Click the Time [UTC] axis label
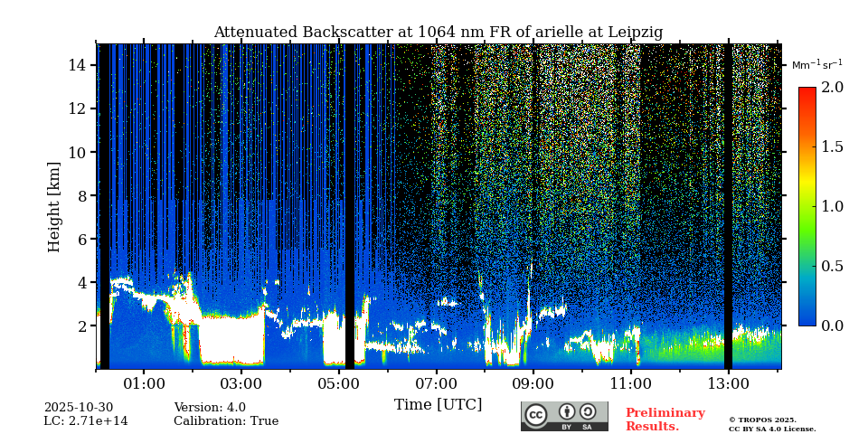 pyautogui.click(x=438, y=404)
